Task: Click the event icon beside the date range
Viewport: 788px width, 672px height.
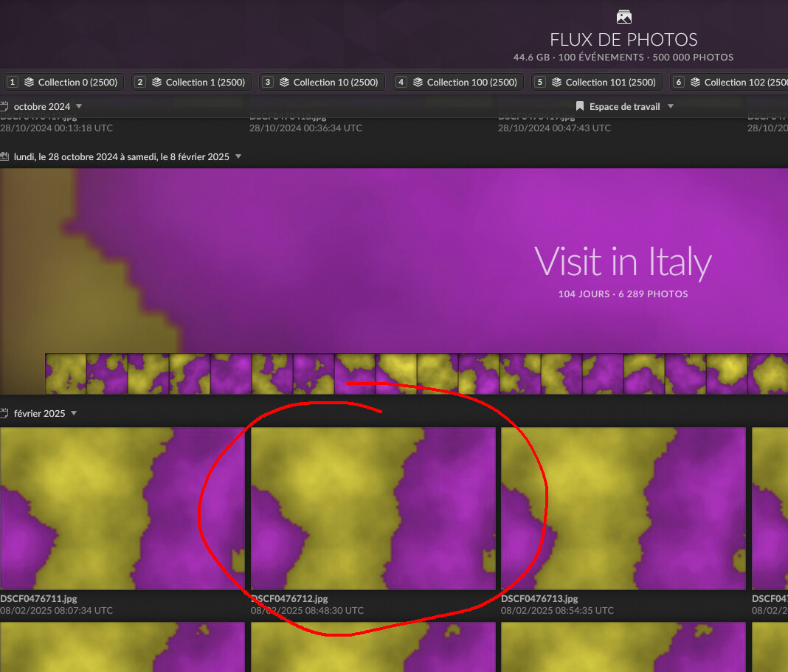Action: (x=4, y=156)
